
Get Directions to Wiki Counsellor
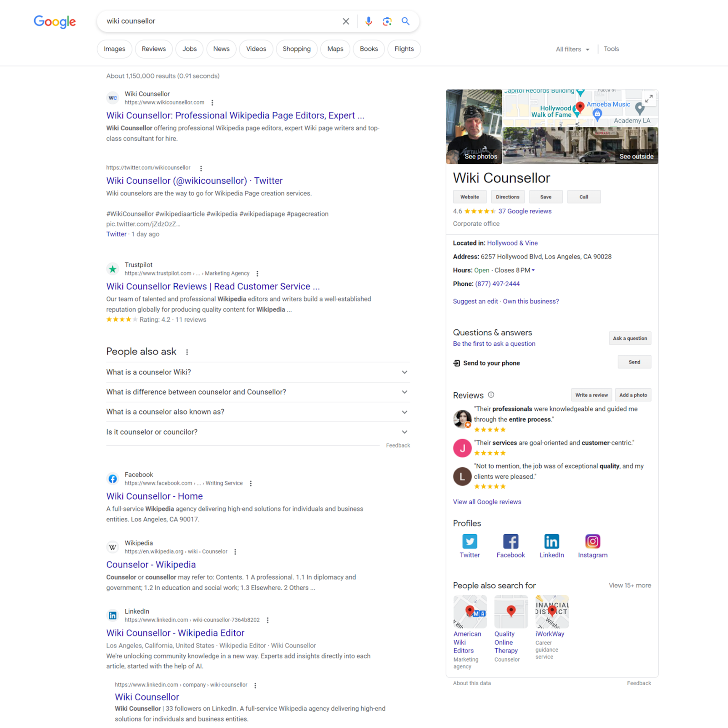pos(508,197)
